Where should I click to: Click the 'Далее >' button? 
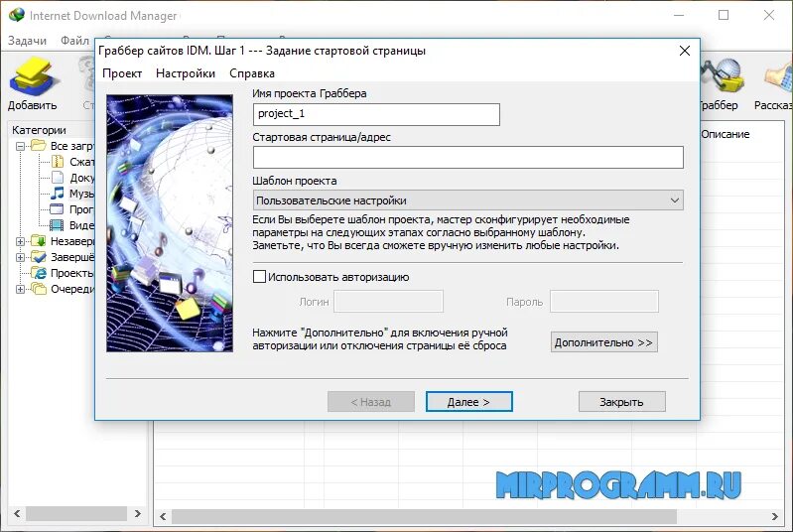pyautogui.click(x=468, y=402)
